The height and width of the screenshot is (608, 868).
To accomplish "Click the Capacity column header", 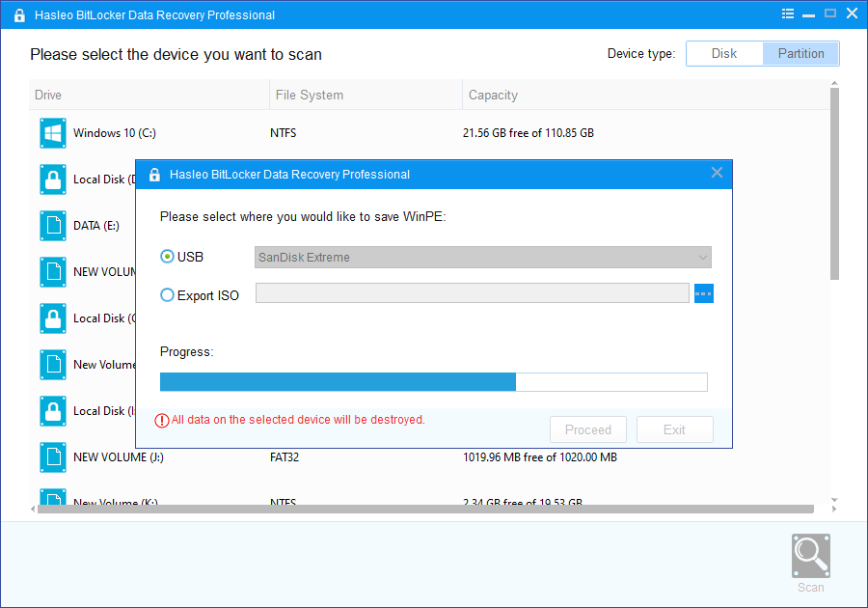I will point(645,95).
